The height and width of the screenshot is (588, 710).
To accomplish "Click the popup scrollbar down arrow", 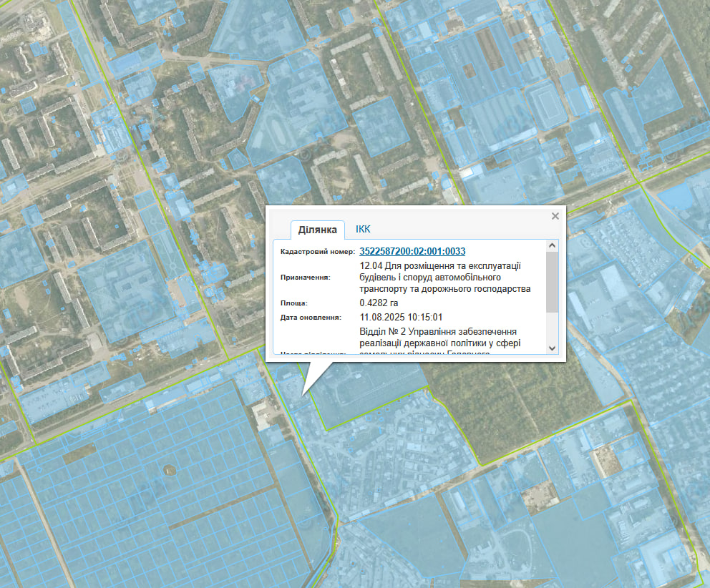I will pyautogui.click(x=552, y=347).
